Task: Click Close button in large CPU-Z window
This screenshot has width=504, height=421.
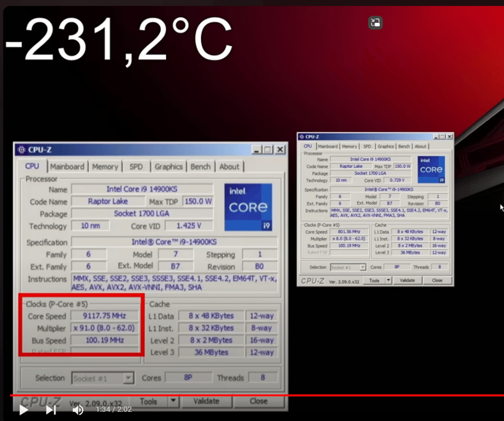Action: pyautogui.click(x=259, y=401)
